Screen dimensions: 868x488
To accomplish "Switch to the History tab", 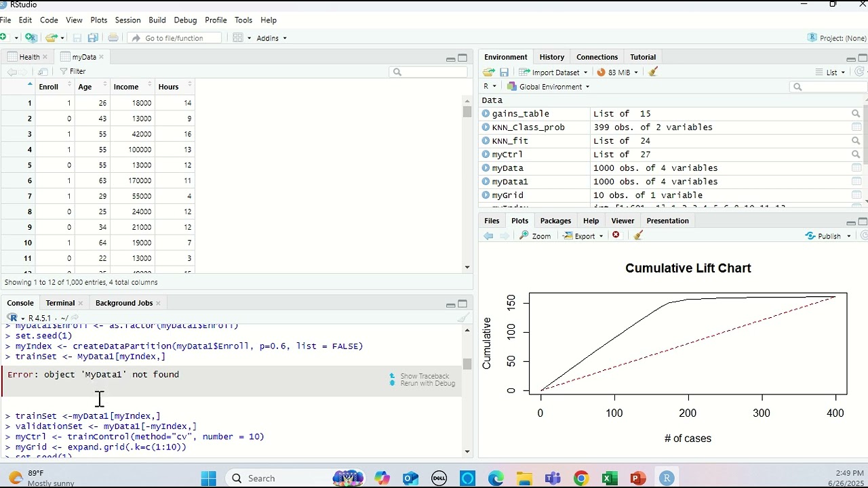I will click(x=551, y=57).
